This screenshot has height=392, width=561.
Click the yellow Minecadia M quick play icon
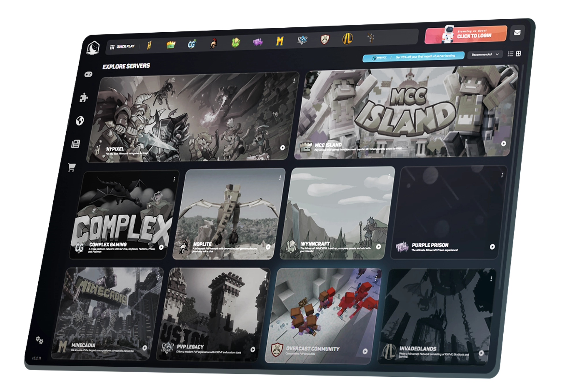coord(280,41)
